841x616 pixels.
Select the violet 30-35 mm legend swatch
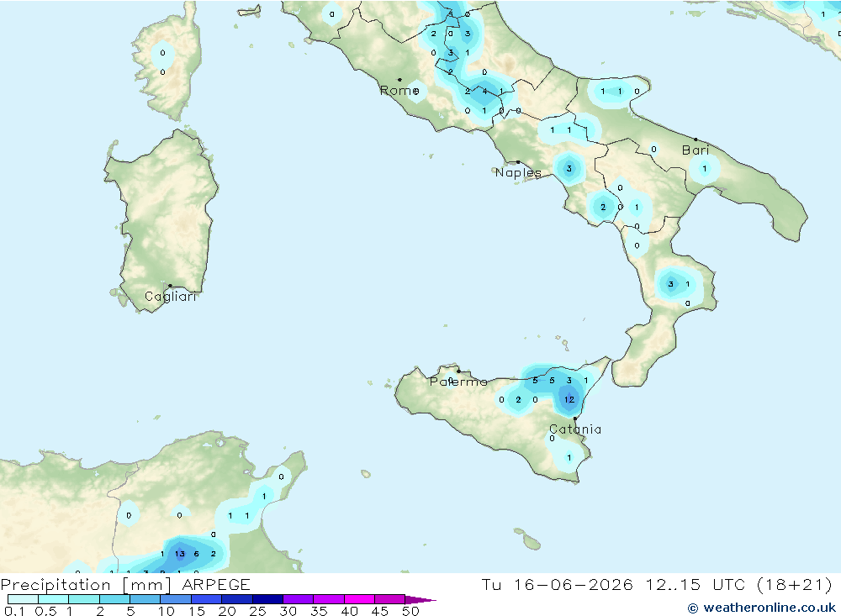click(x=299, y=599)
